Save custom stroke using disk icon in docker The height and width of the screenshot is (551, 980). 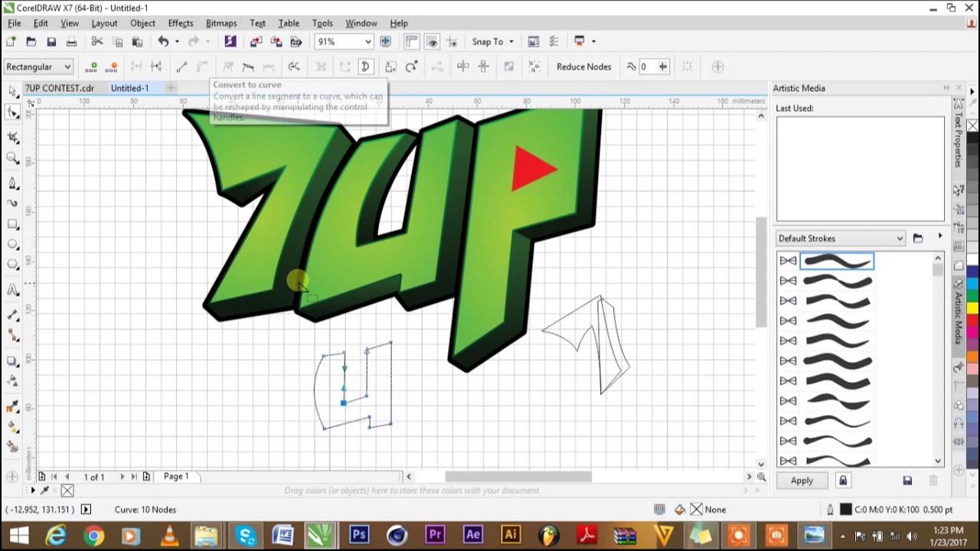click(x=907, y=481)
